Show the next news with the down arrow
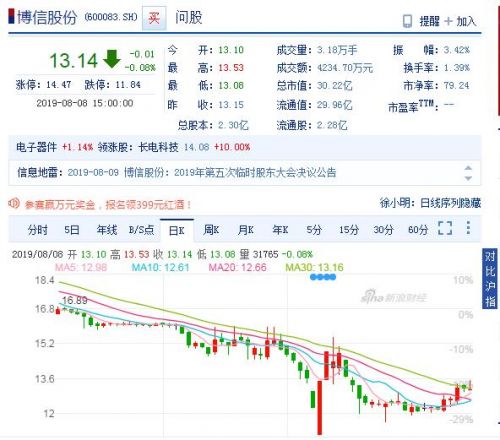The height and width of the screenshot is (440, 500). pyautogui.click(x=468, y=178)
